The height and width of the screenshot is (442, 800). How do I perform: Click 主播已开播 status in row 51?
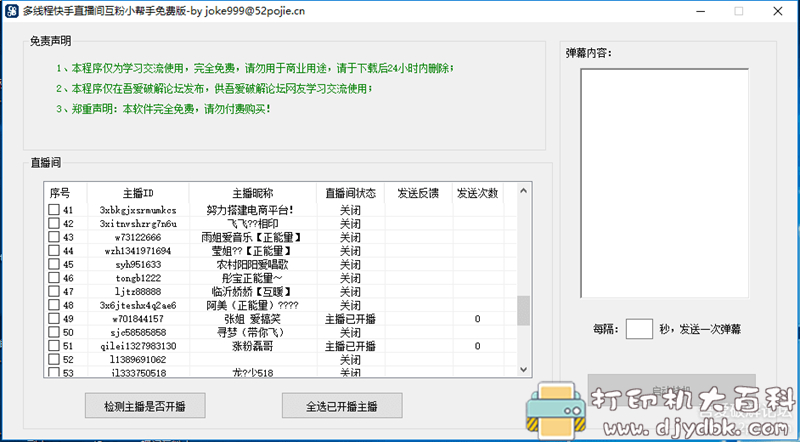351,346
